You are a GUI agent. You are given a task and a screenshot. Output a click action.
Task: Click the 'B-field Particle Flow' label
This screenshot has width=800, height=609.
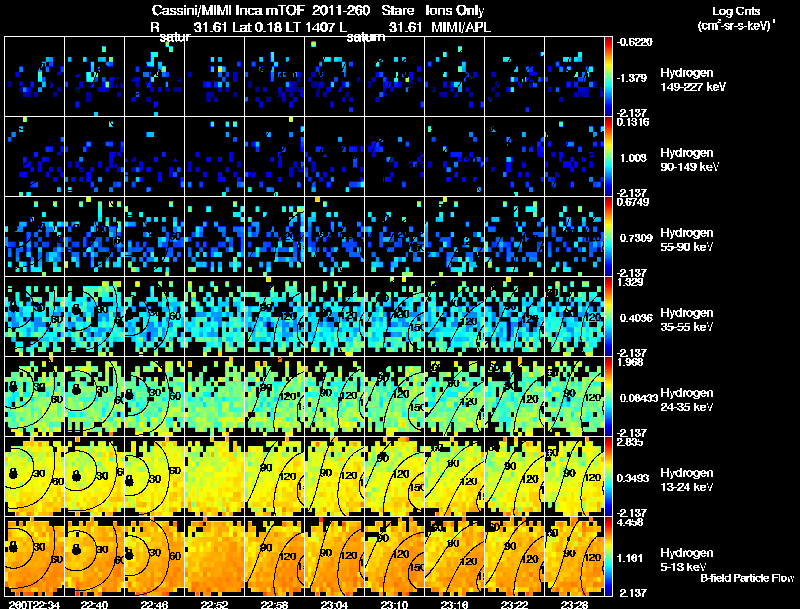[746, 578]
